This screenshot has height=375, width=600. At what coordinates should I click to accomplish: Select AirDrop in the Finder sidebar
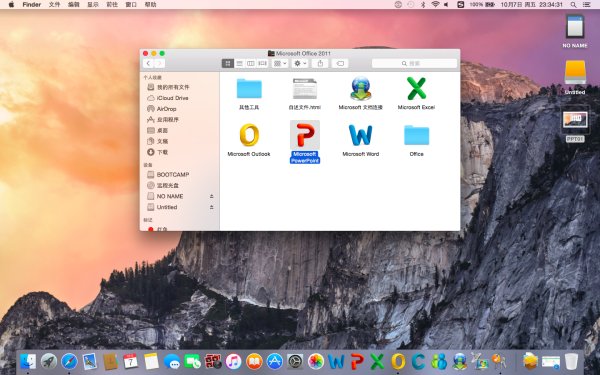[x=166, y=109]
